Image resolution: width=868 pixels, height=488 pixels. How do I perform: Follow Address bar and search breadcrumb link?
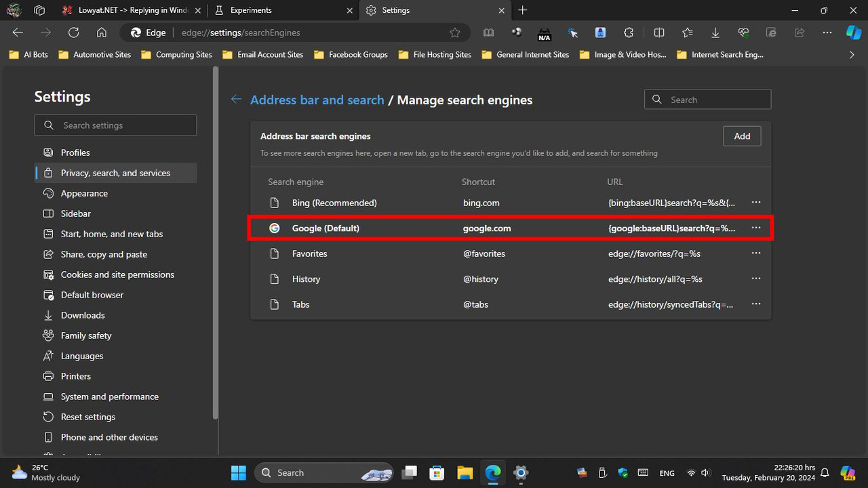click(317, 100)
